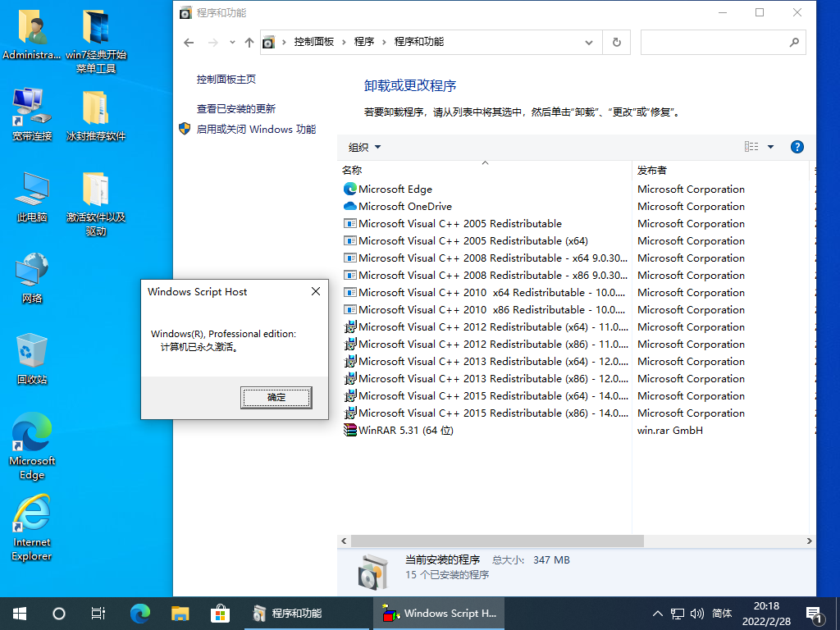Open the notification center icon
The image size is (840, 630).
coord(815,614)
